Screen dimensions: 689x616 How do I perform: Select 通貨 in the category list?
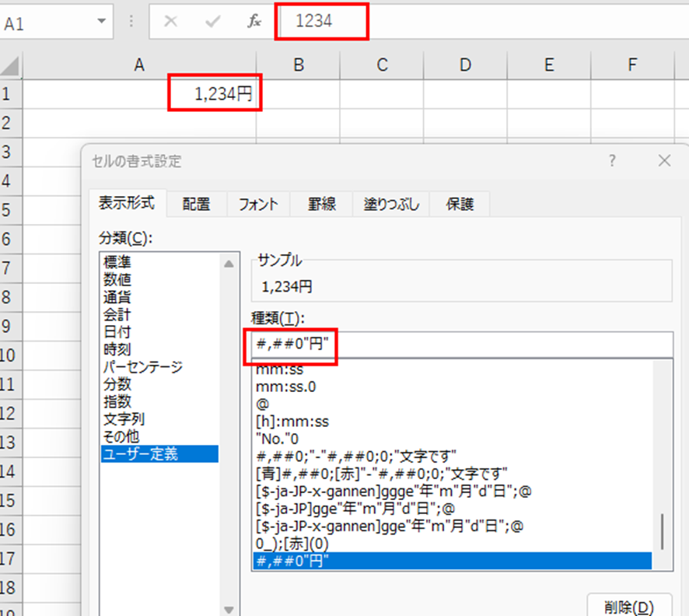tap(117, 297)
